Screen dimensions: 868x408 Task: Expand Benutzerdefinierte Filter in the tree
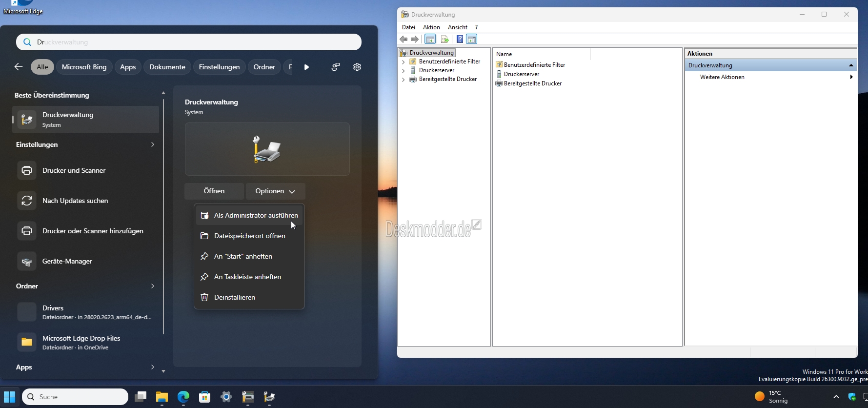[x=404, y=62]
